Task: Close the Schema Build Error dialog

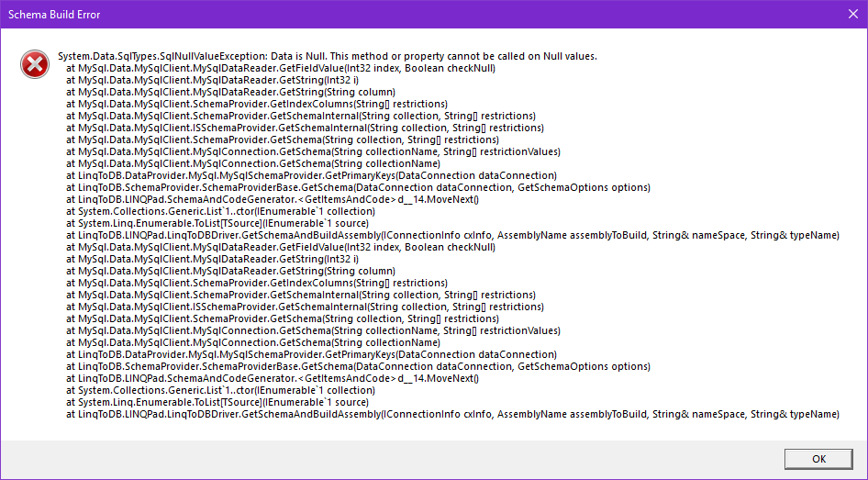Action: (853, 15)
